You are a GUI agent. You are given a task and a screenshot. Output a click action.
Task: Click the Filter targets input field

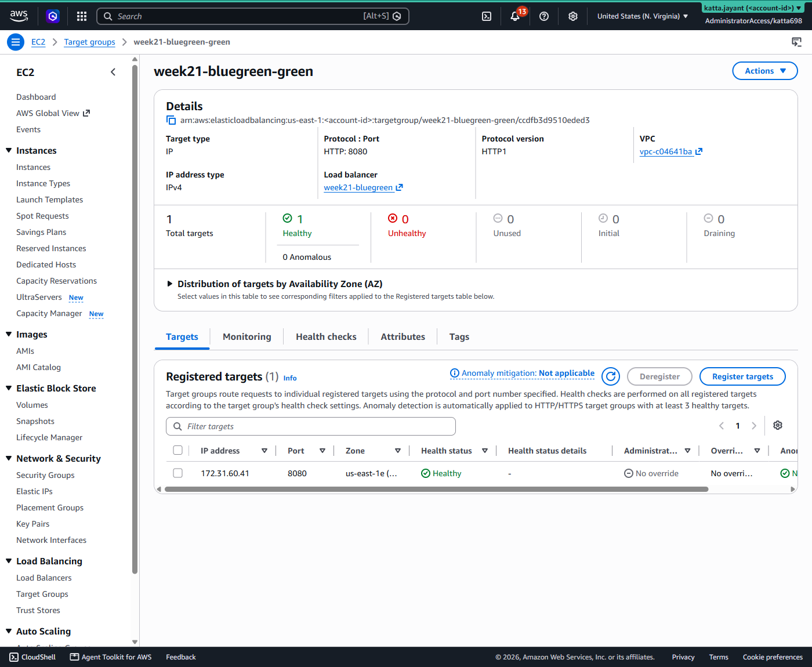311,426
